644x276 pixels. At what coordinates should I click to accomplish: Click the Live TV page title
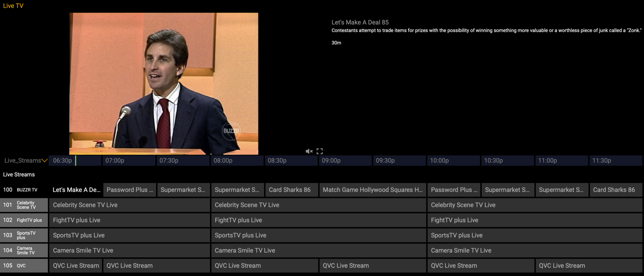coord(13,6)
